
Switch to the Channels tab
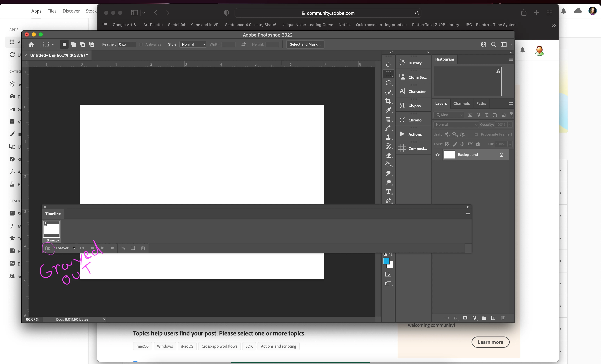[x=461, y=104]
